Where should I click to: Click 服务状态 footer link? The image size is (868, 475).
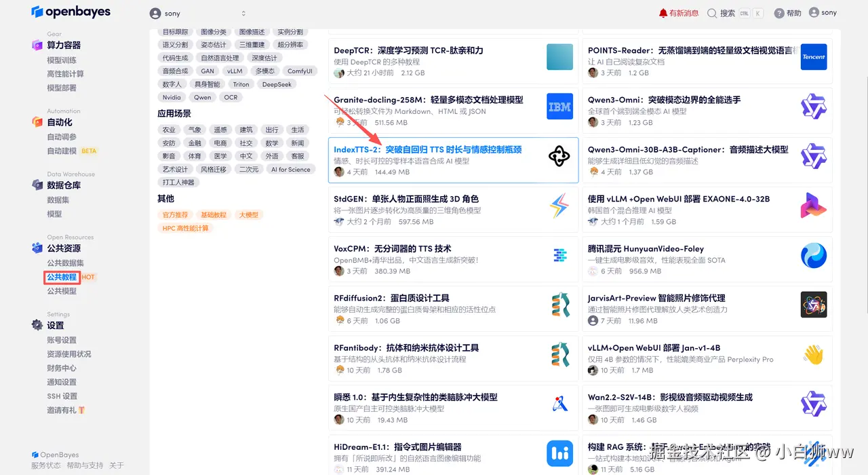tap(46, 465)
